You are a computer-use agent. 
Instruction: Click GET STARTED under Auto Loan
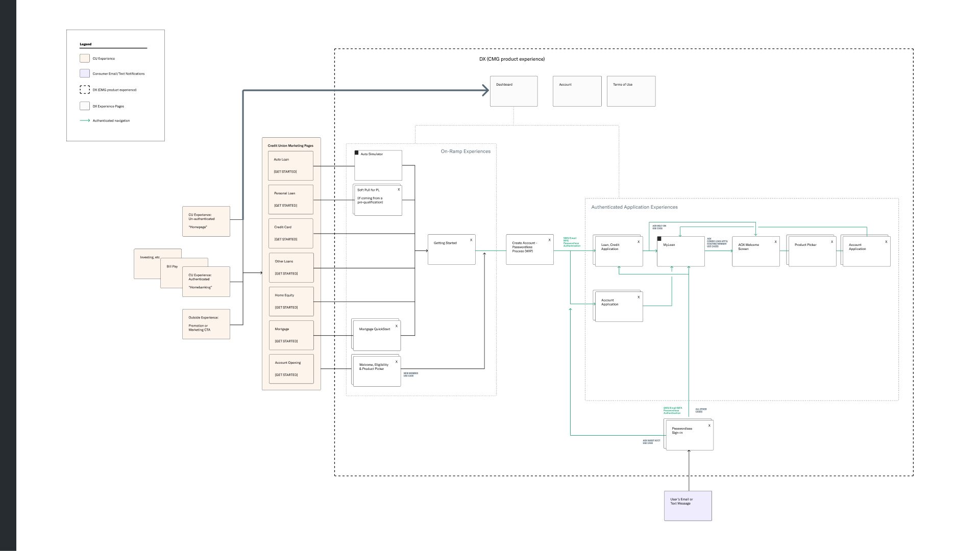click(285, 172)
